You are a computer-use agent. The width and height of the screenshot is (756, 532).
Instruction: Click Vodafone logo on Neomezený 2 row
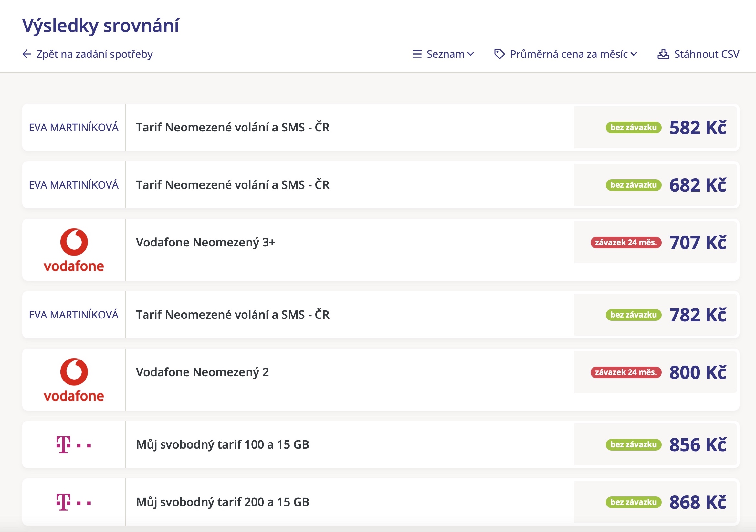pyautogui.click(x=74, y=379)
